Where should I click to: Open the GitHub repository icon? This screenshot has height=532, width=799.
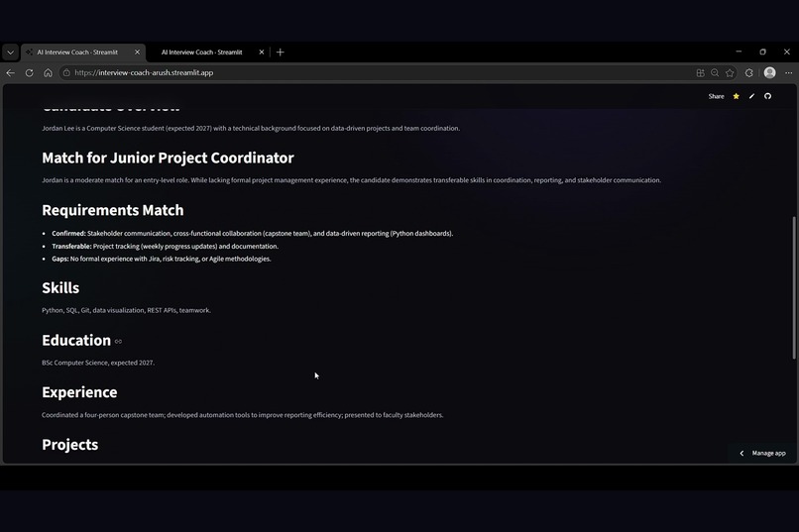[x=767, y=96]
